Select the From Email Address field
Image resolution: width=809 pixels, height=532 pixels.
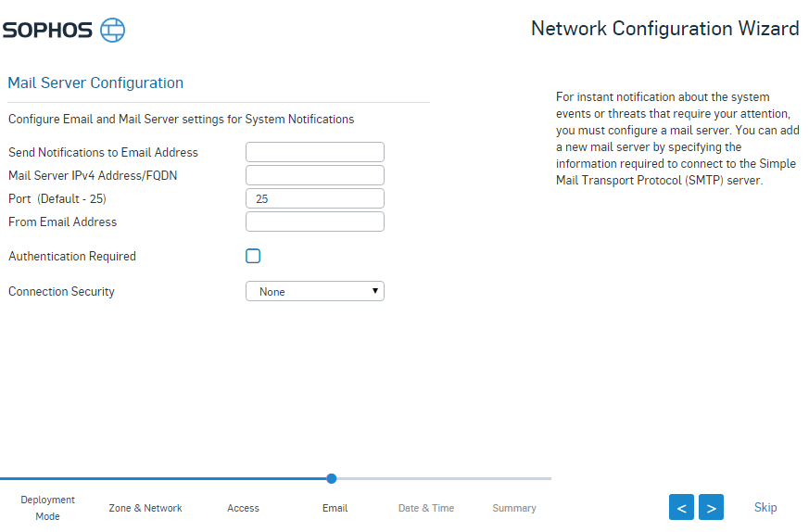point(315,222)
